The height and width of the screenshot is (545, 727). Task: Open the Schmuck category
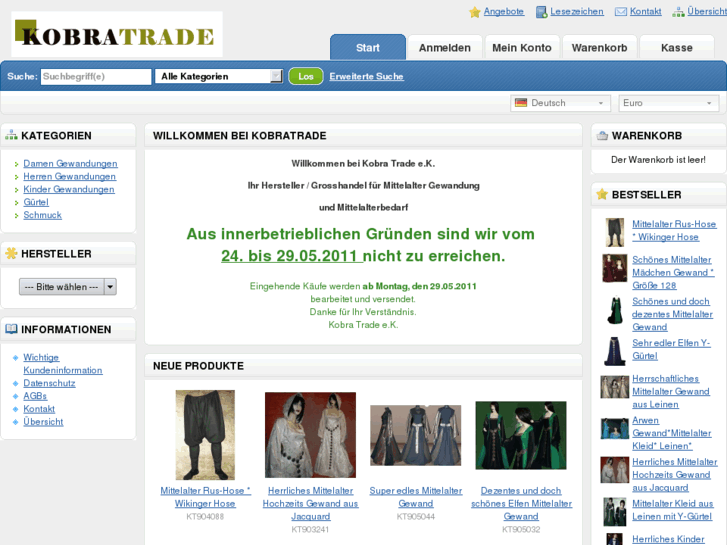point(43,215)
